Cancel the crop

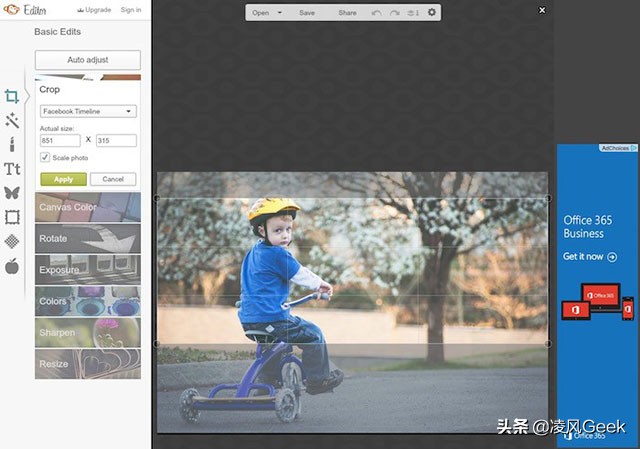[113, 179]
